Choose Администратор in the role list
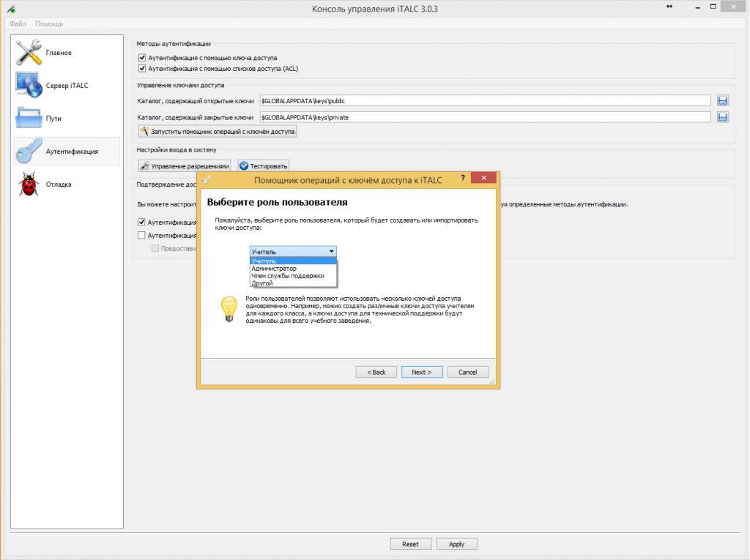The width and height of the screenshot is (750, 560). pos(293,268)
